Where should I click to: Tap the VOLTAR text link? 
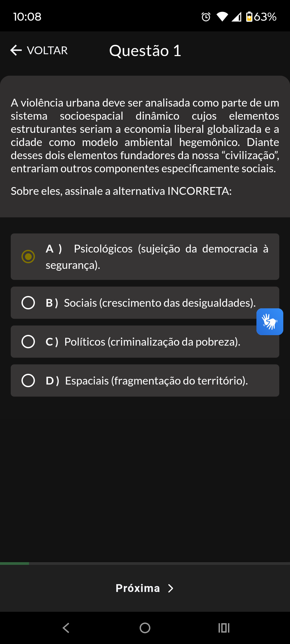[47, 50]
